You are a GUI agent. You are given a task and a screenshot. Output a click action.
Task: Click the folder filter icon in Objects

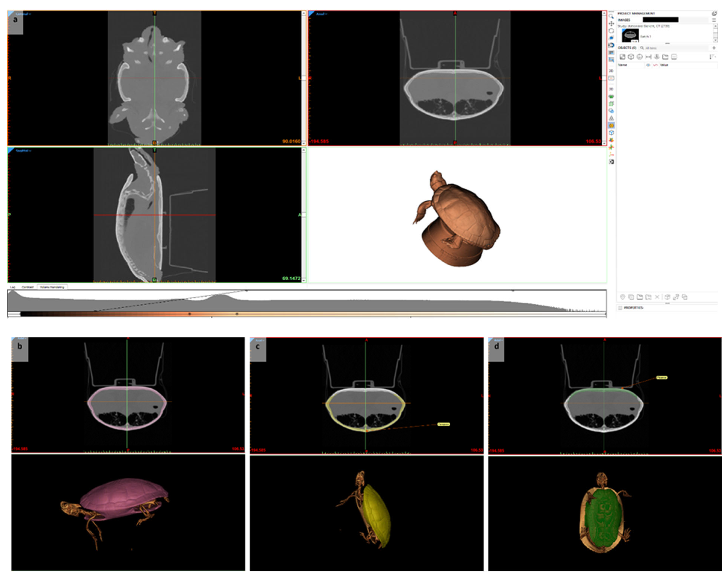[665, 57]
